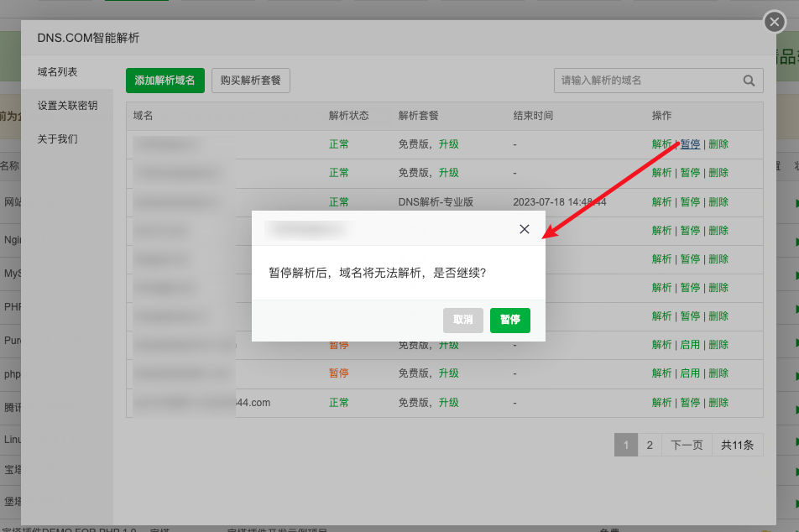Click 暂停 in the 44.com domain row
799x532 pixels.
pyautogui.click(x=690, y=403)
